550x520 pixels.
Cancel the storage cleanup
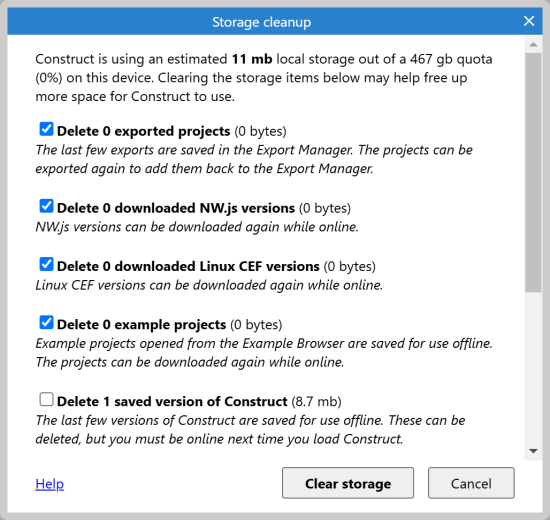point(471,483)
